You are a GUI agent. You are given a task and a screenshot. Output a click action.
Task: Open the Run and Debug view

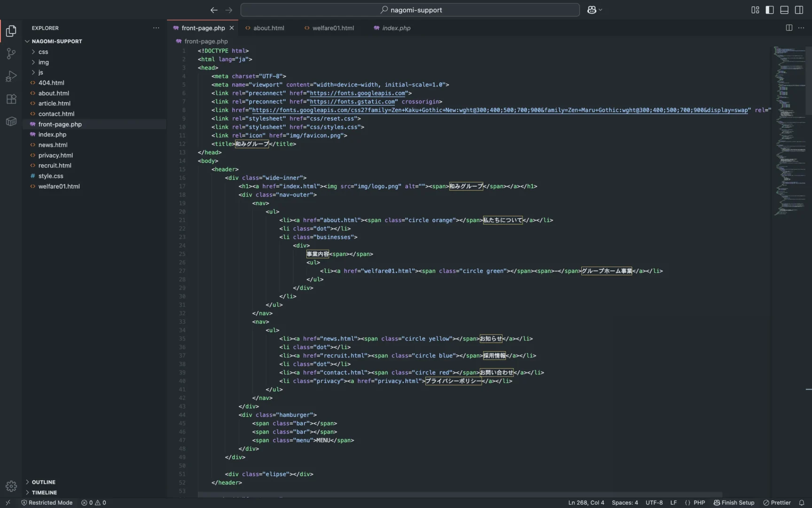click(x=11, y=76)
